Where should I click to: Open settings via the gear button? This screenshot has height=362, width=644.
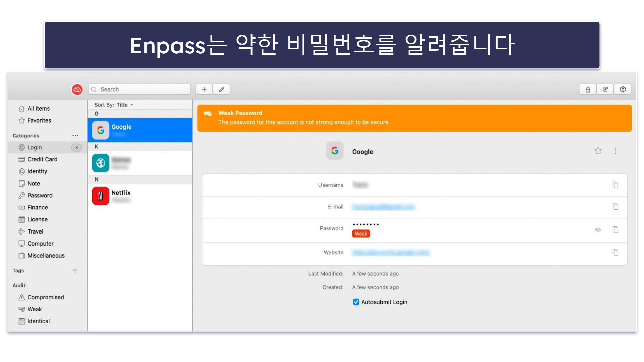pos(623,89)
